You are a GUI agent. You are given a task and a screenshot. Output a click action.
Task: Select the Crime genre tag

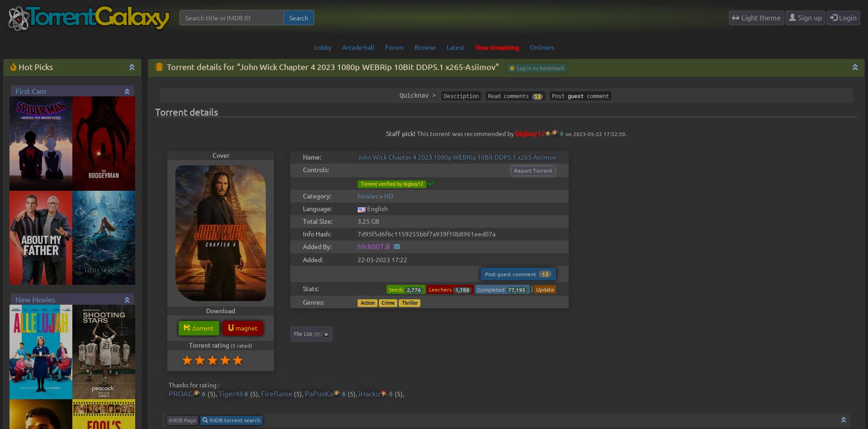click(x=388, y=303)
